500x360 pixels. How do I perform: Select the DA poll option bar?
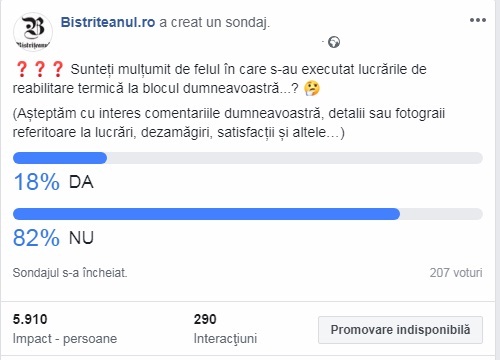click(x=248, y=158)
